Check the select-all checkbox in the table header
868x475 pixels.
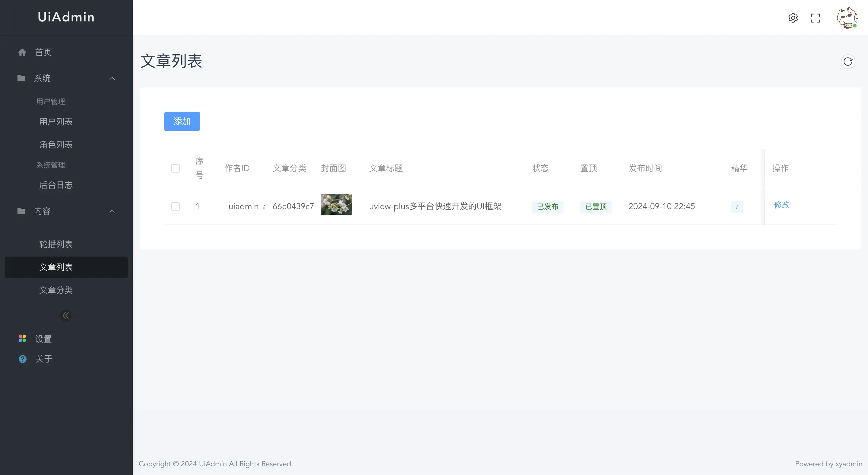pos(176,168)
